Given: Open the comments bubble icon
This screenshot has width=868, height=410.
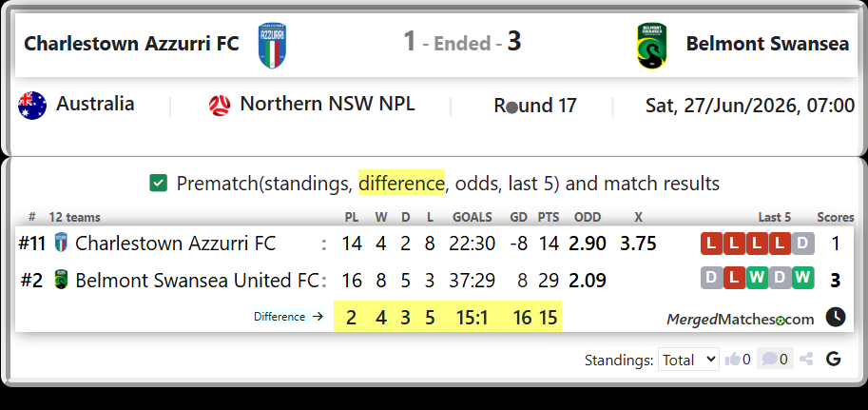Looking at the screenshot, I should [x=769, y=360].
